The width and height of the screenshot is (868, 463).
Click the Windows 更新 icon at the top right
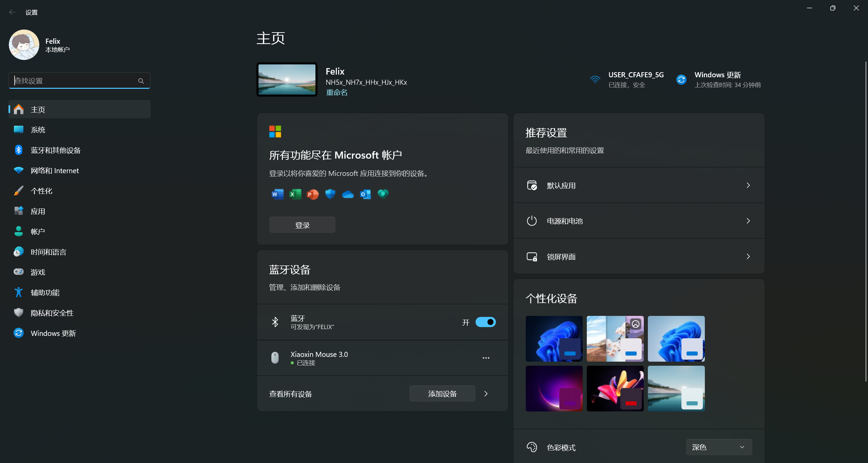pos(681,79)
